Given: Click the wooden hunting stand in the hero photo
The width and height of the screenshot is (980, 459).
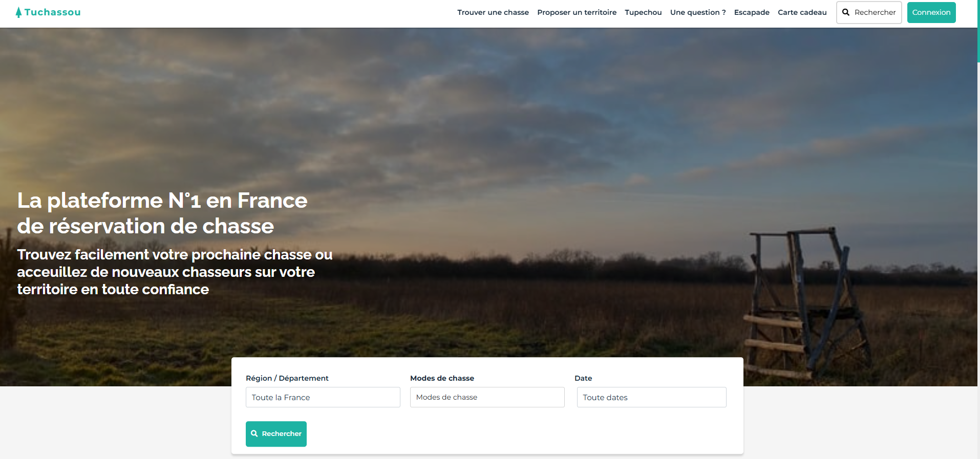Looking at the screenshot, I should (x=801, y=302).
